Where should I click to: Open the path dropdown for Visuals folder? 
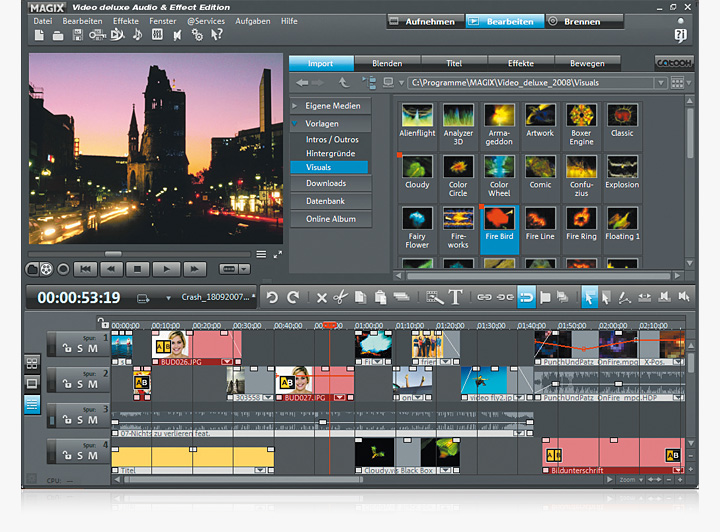coord(660,83)
